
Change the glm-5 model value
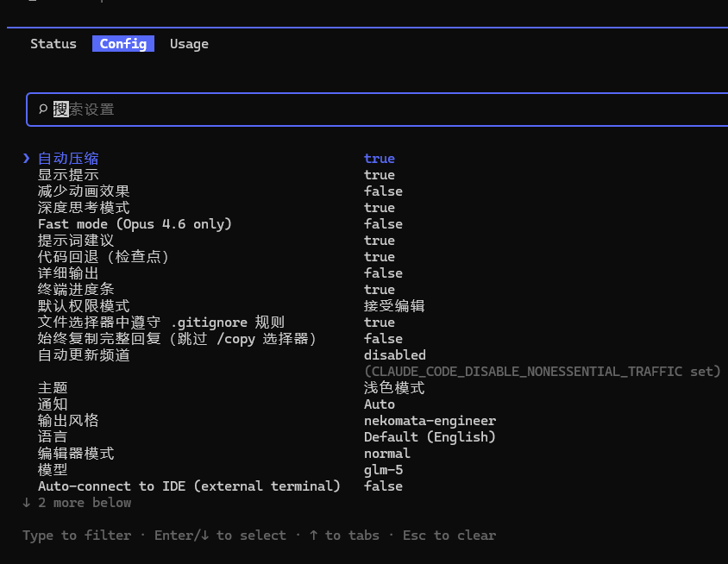click(383, 470)
